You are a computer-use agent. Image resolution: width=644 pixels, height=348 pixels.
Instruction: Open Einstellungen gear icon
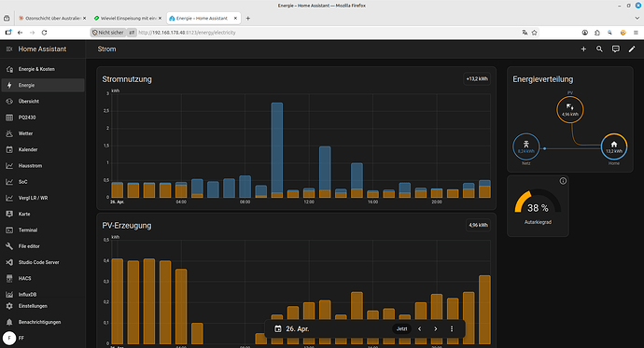[9, 306]
